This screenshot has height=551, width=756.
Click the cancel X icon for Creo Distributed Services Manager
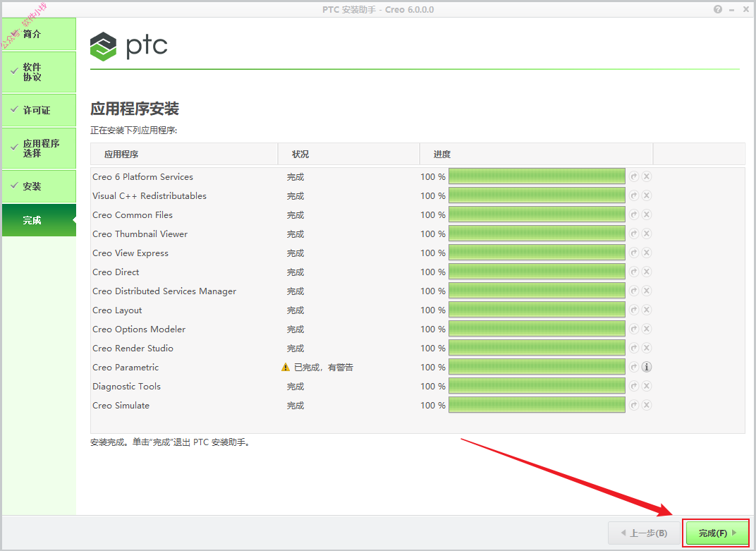[647, 291]
